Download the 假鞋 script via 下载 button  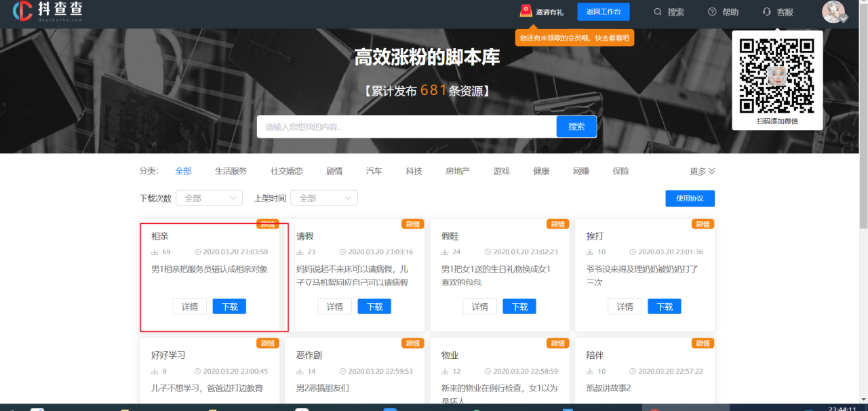519,306
